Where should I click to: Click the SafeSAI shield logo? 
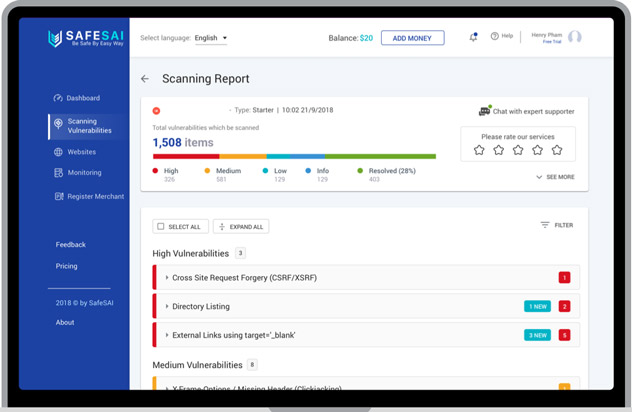pos(55,39)
